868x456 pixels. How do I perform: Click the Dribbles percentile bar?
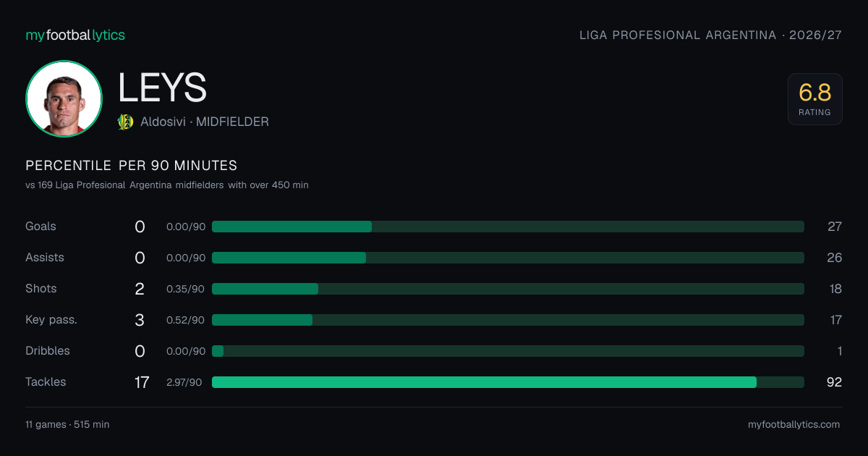pyautogui.click(x=508, y=351)
